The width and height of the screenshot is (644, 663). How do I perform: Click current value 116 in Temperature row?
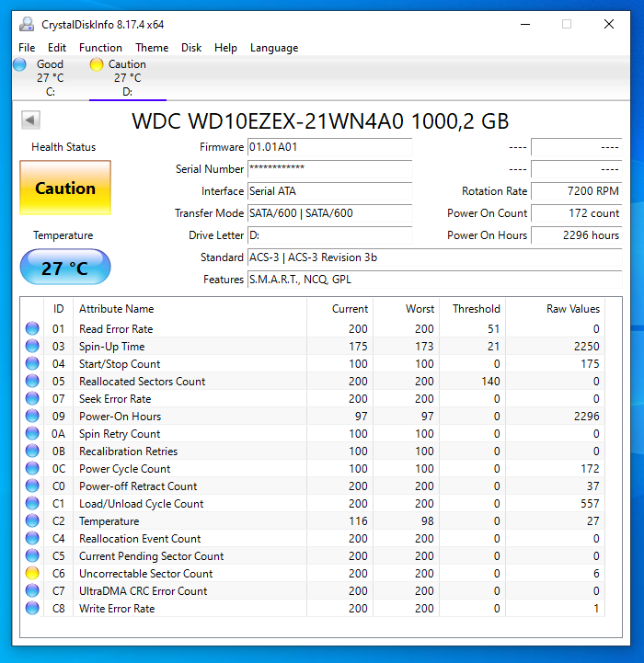tap(358, 520)
